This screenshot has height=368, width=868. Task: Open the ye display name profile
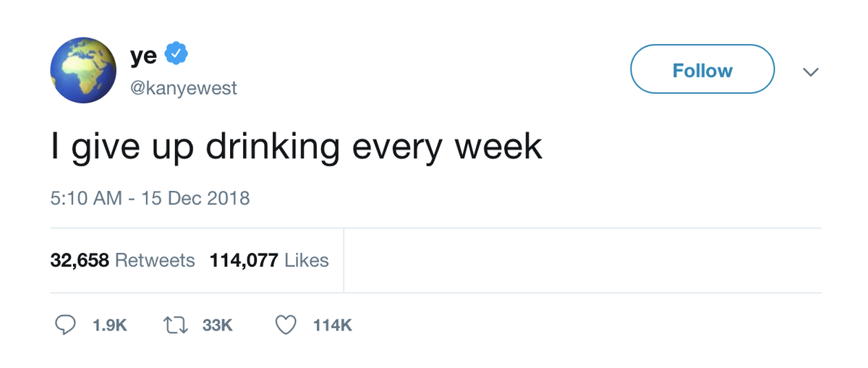143,56
